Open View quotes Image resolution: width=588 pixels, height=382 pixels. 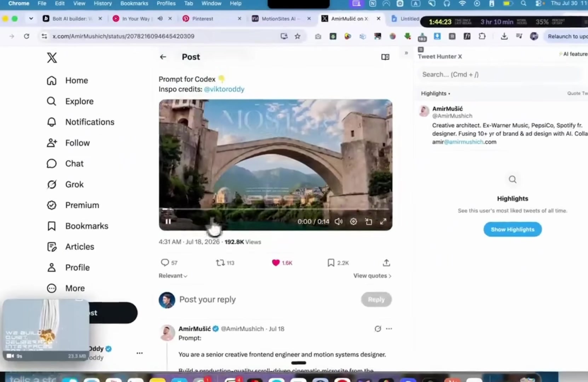point(372,276)
